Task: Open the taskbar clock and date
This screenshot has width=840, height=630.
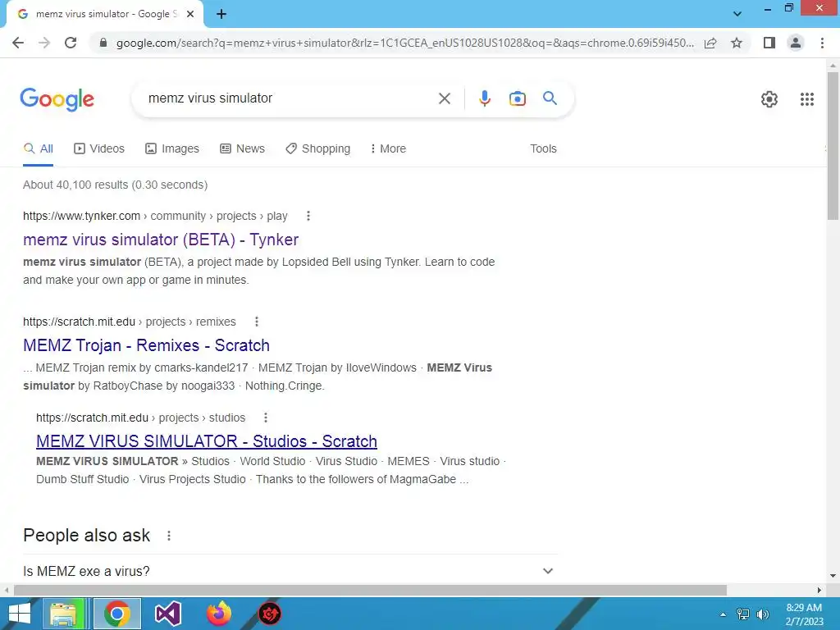Action: pos(804,614)
